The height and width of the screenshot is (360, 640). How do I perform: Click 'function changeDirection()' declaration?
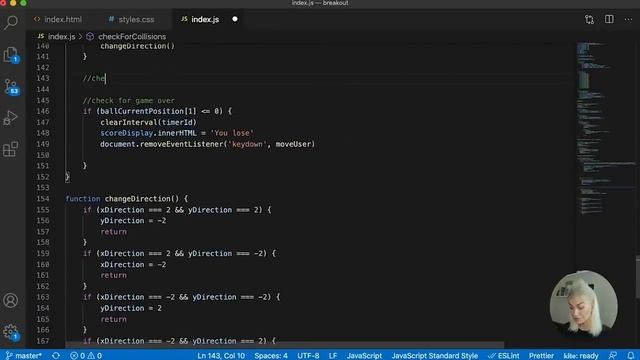[x=122, y=199]
